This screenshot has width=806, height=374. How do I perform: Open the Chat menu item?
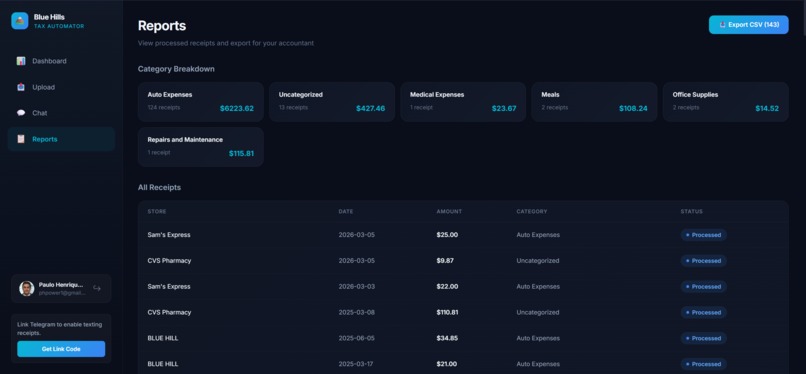click(61, 113)
